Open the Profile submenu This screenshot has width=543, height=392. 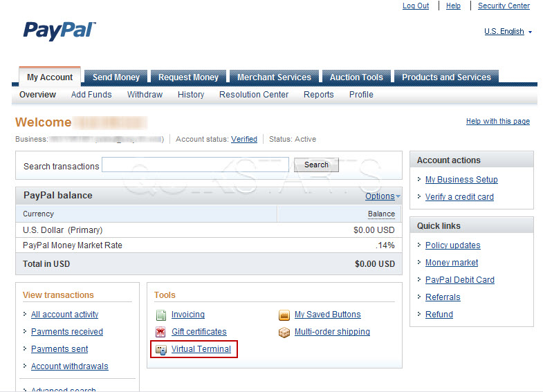tap(361, 95)
